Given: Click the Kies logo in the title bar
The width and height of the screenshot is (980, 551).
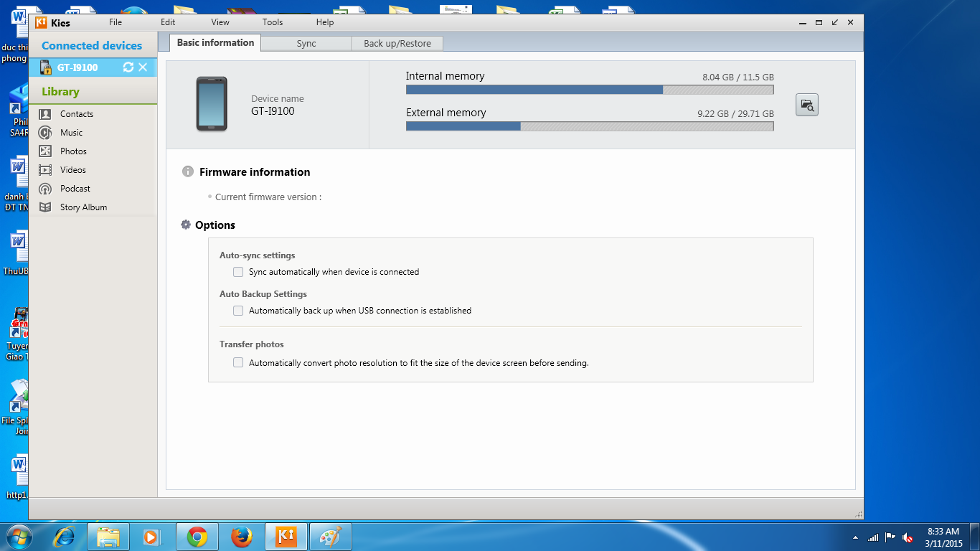Looking at the screenshot, I should (x=41, y=22).
